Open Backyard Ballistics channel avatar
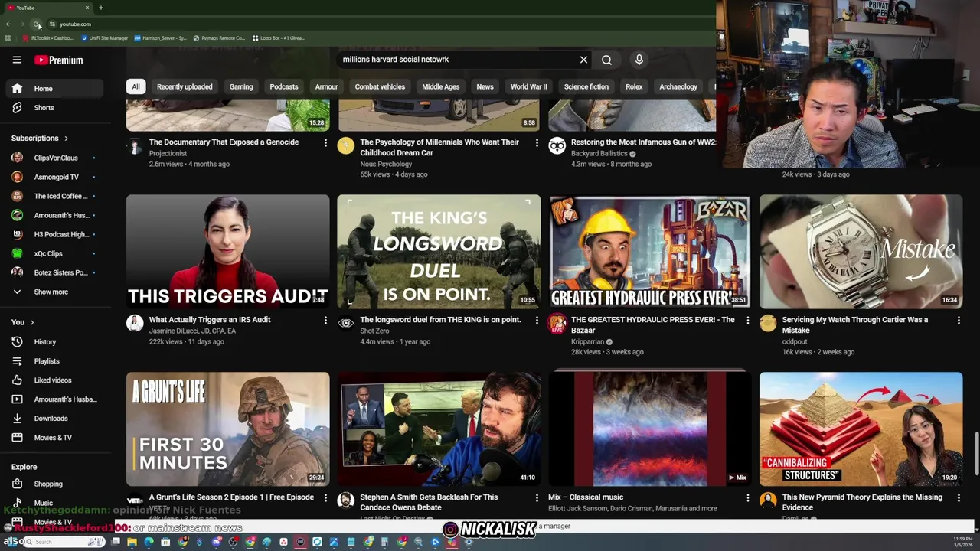 pos(557,145)
